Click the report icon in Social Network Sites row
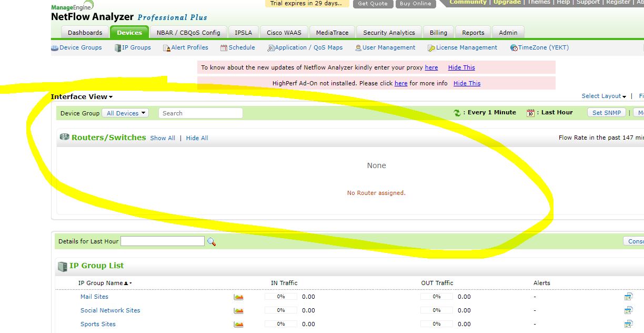The width and height of the screenshot is (644, 333). (x=628, y=310)
